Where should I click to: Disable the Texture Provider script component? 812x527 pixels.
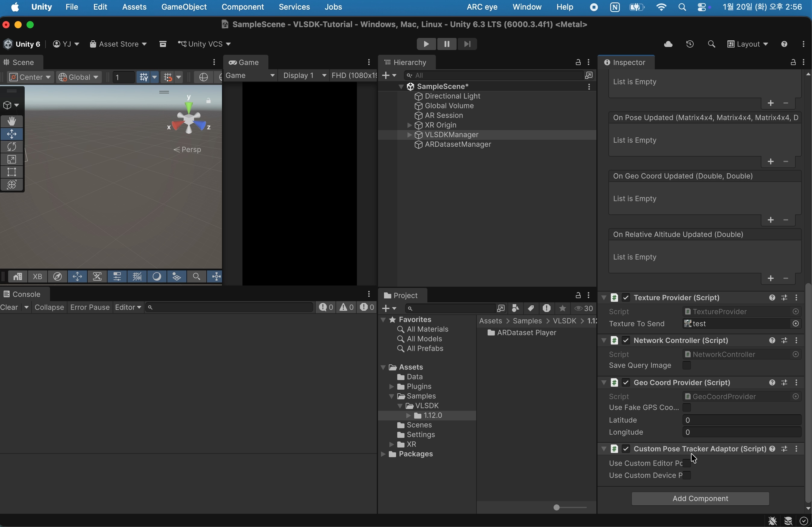pyautogui.click(x=626, y=298)
